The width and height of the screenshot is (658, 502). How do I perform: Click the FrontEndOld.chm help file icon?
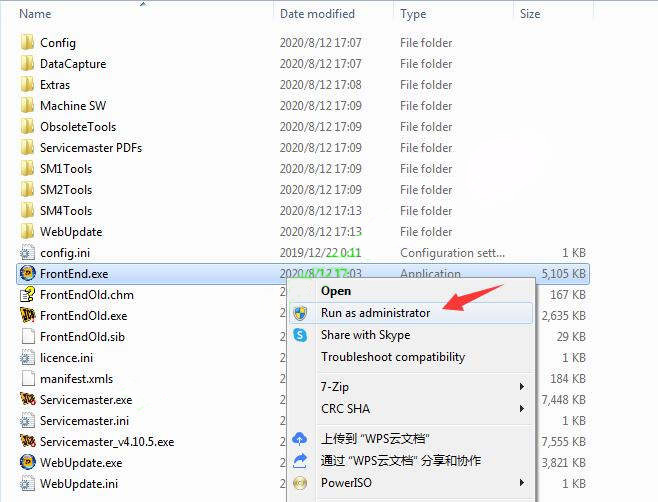(27, 295)
